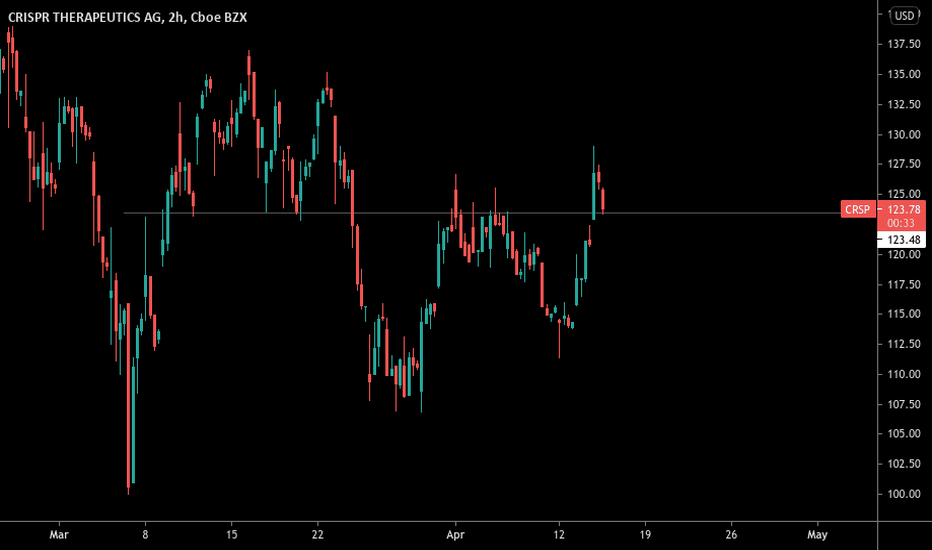Click the 26 date axis label
This screenshot has height=550, width=932.
coord(731,535)
